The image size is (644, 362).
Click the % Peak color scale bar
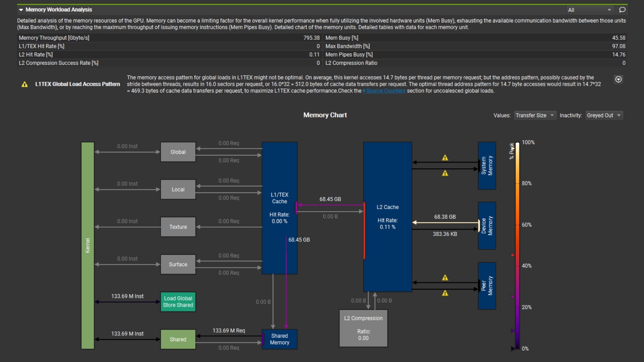[518, 245]
